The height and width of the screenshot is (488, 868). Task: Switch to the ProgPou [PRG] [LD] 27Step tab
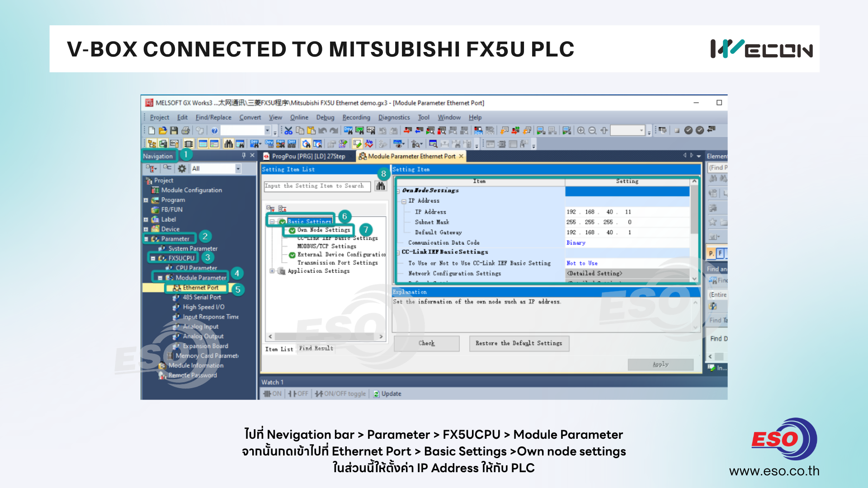click(x=305, y=156)
